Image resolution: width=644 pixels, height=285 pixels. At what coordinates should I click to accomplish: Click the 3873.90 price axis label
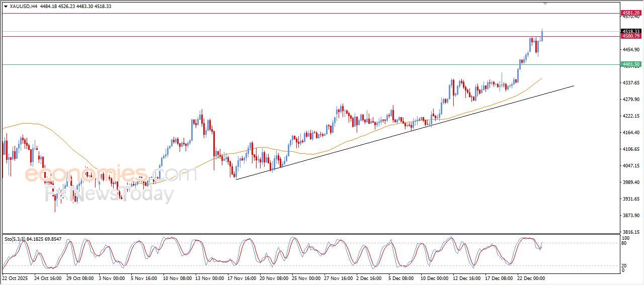630,216
